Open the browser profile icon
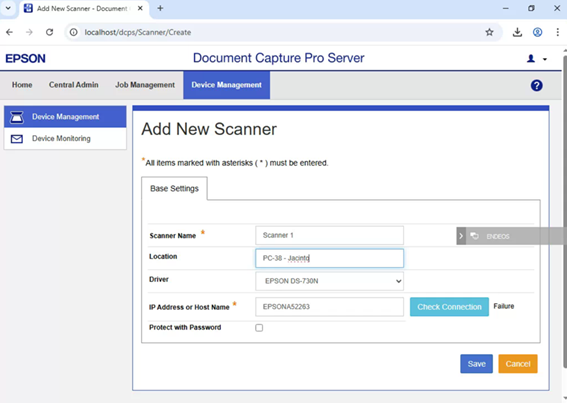The width and height of the screenshot is (567, 403). point(537,32)
